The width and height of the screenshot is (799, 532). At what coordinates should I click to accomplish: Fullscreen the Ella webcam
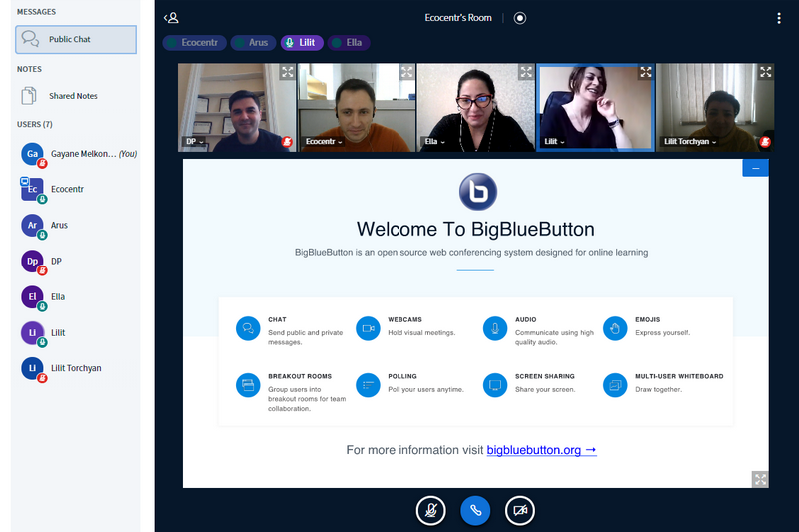point(526,72)
